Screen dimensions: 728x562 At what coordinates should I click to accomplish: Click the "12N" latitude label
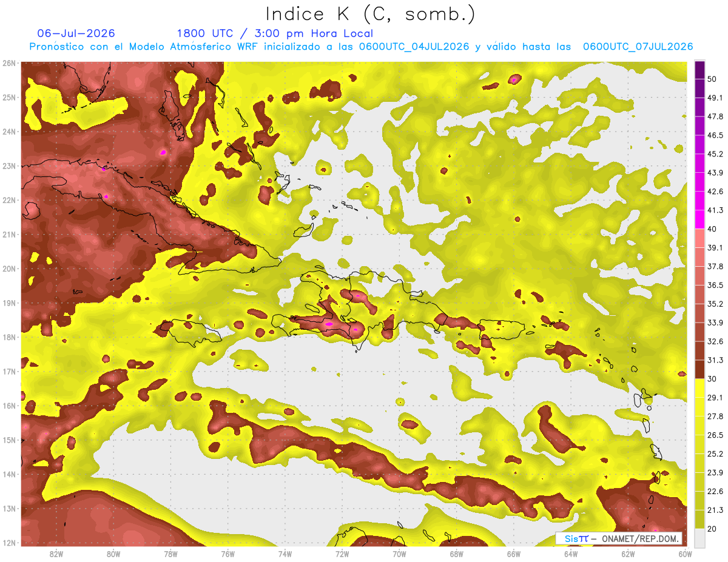[x=9, y=543]
